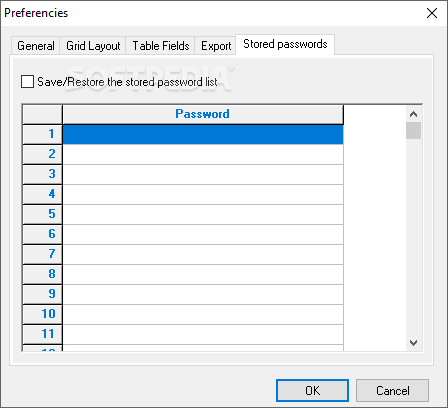The width and height of the screenshot is (448, 408).
Task: Click row header number 11
Action: tap(42, 334)
